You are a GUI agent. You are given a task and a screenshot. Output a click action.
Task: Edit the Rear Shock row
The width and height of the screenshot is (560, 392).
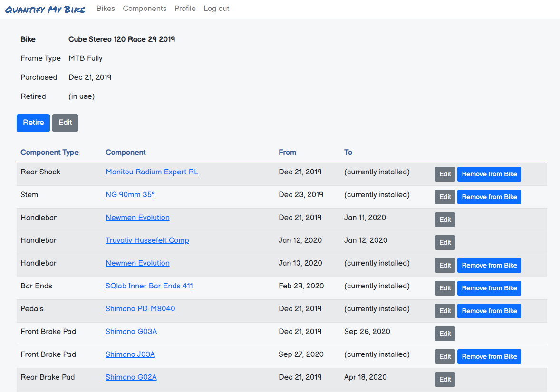(445, 174)
